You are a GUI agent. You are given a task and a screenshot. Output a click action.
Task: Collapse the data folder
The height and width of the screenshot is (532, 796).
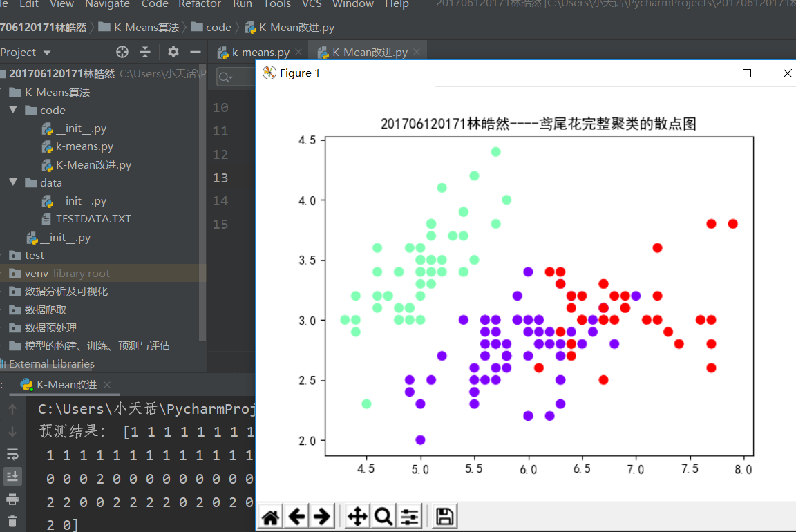point(13,182)
